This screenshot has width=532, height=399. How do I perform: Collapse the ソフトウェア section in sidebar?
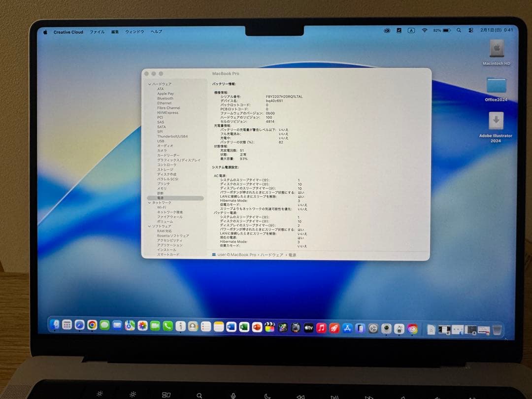point(149,226)
